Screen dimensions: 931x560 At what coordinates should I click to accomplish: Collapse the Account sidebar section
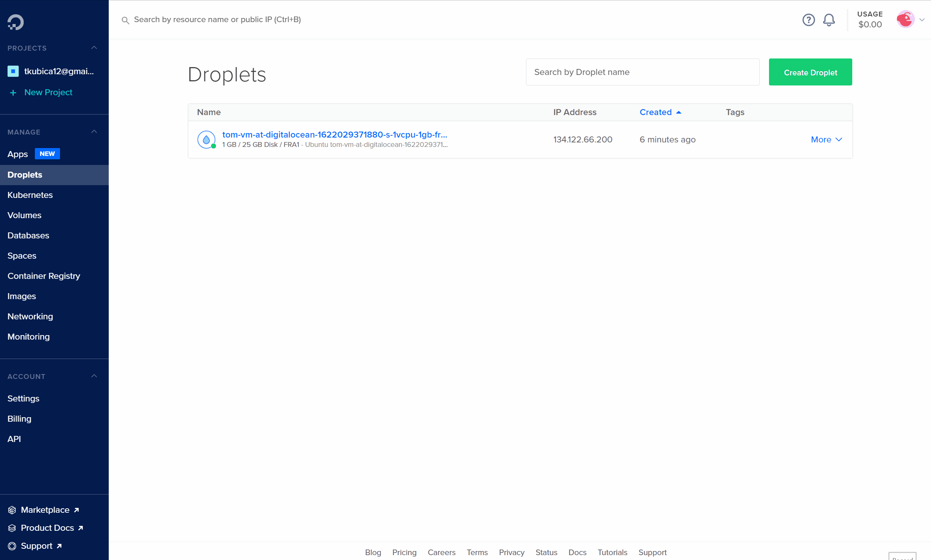[94, 376]
